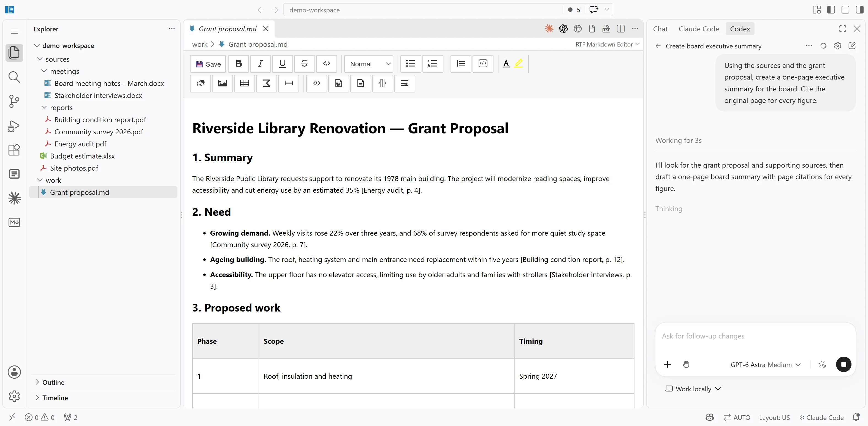
Task: Open Codex settings gear
Action: (x=838, y=46)
